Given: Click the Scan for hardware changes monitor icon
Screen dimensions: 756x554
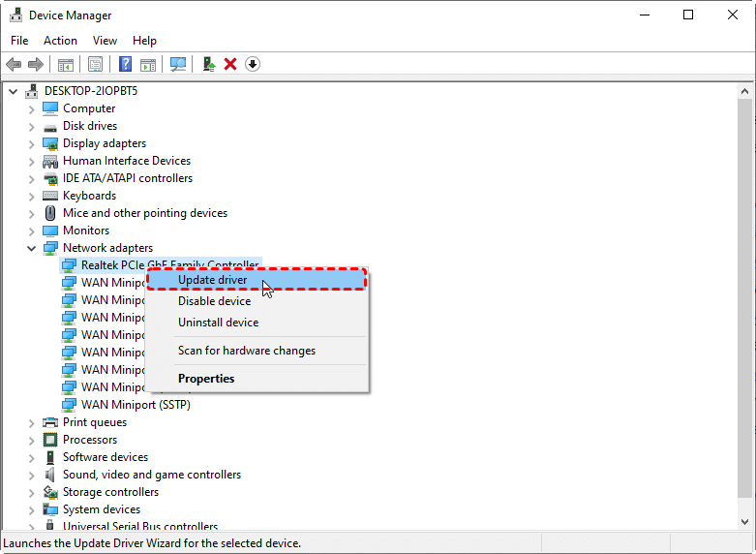Looking at the screenshot, I should [x=178, y=64].
